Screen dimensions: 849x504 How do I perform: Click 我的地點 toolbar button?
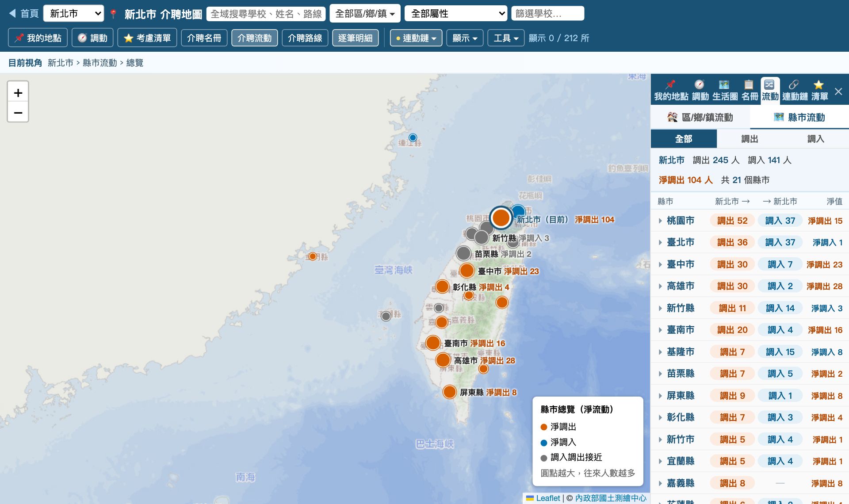click(38, 38)
